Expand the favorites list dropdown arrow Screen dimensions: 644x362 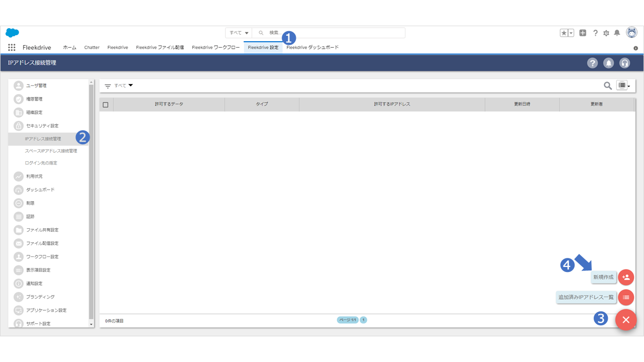coord(571,33)
